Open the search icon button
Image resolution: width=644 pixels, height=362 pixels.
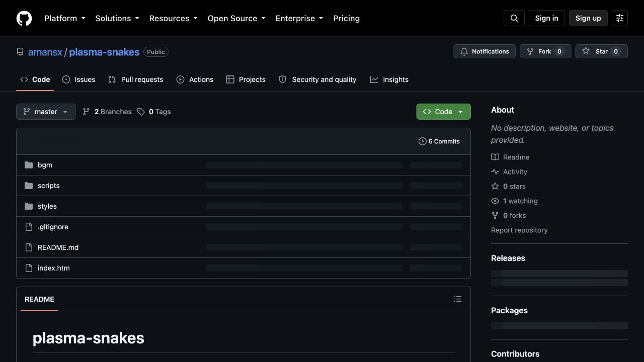coord(514,18)
